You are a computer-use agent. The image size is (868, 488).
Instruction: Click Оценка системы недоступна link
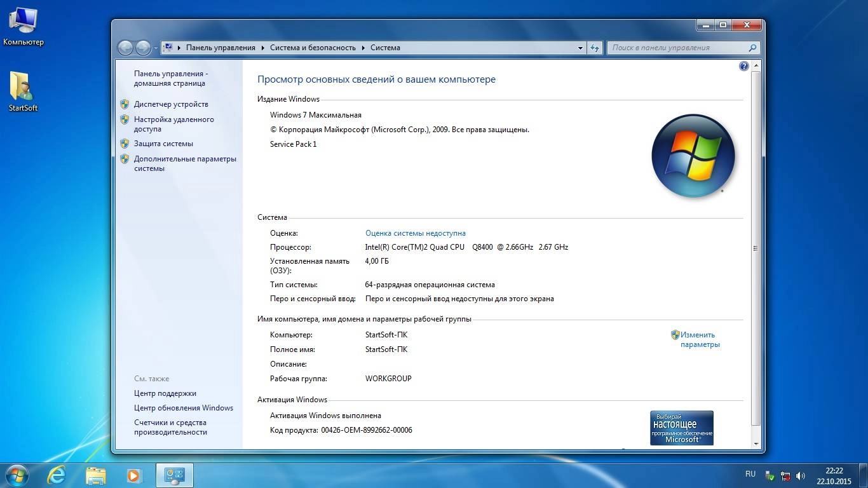[415, 233]
